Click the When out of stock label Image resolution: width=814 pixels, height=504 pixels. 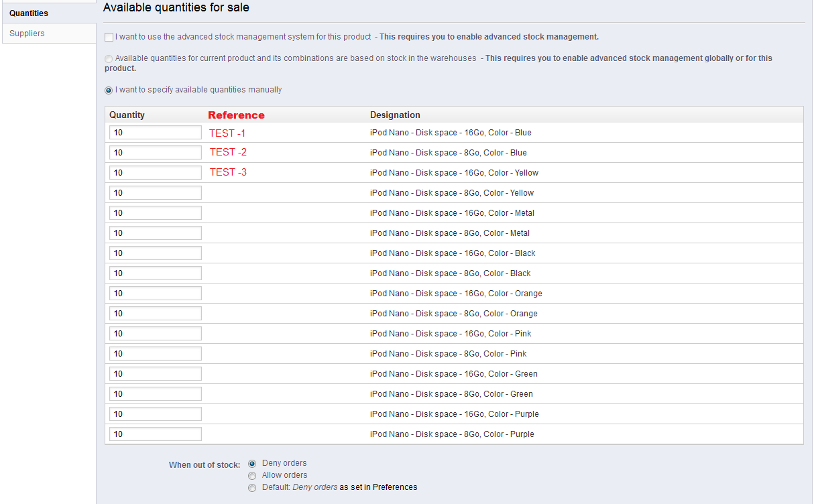coord(205,465)
